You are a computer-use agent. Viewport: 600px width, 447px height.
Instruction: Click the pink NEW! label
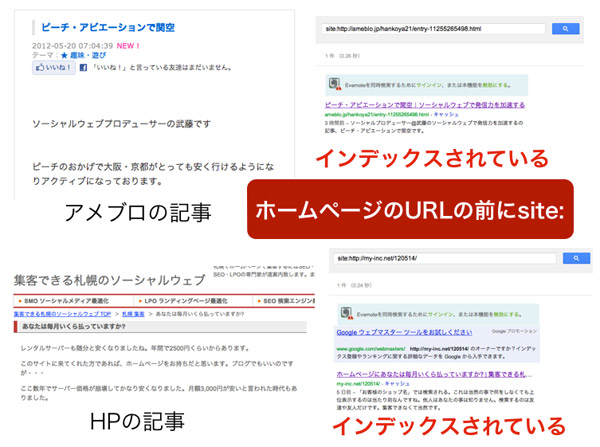128,46
